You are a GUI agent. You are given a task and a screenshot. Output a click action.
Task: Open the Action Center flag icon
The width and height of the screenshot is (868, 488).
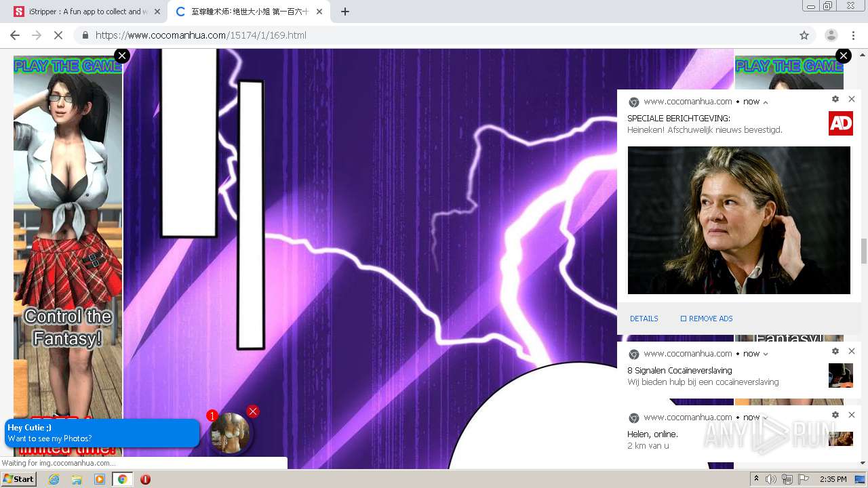pyautogui.click(x=804, y=479)
